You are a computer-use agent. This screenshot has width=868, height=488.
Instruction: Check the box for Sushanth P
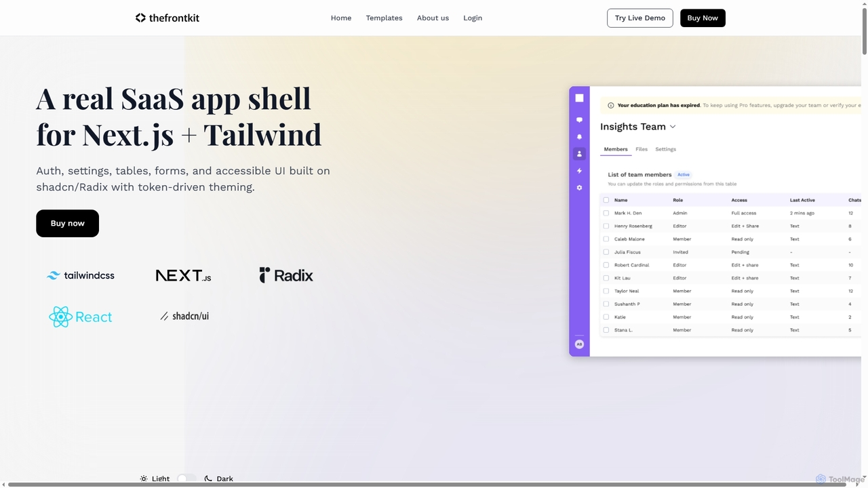(x=606, y=304)
